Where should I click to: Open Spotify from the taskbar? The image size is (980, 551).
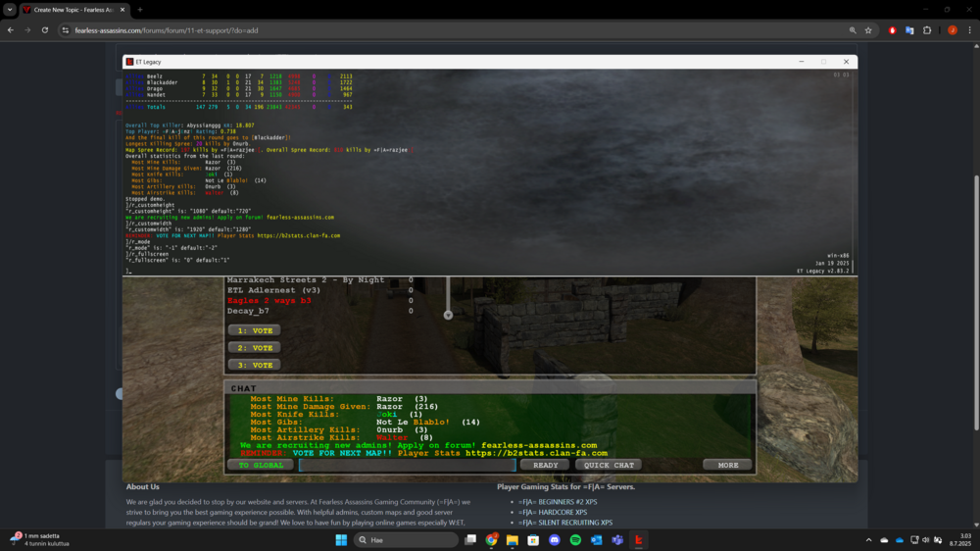click(575, 540)
